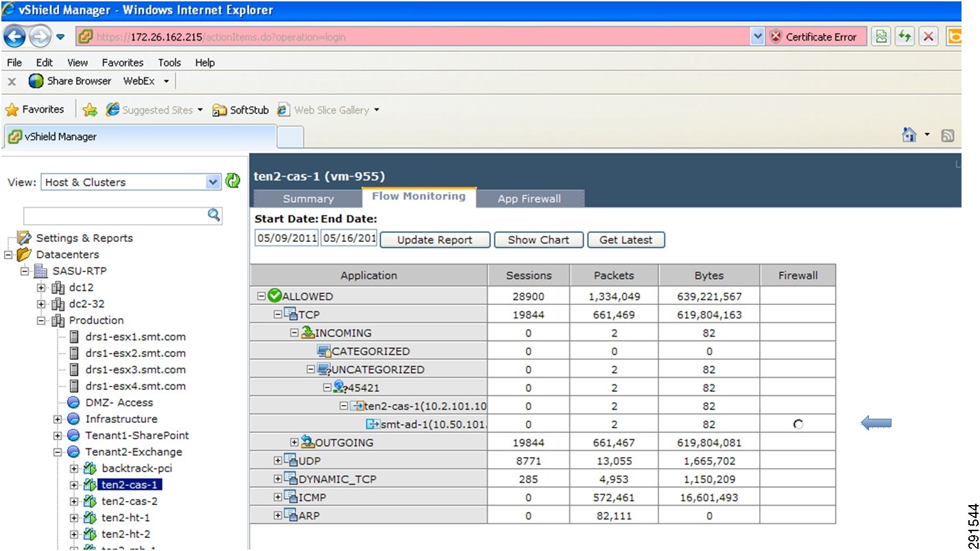Screen dimensions: 980x551
Task: Click the search magnifier icon in tree panel
Action: (214, 215)
